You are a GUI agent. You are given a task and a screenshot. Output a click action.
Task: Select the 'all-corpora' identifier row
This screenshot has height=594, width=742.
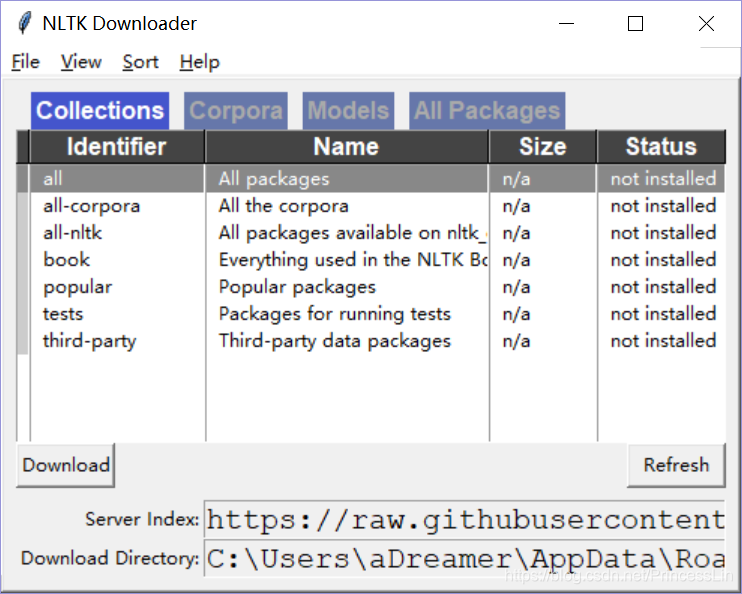(117, 206)
